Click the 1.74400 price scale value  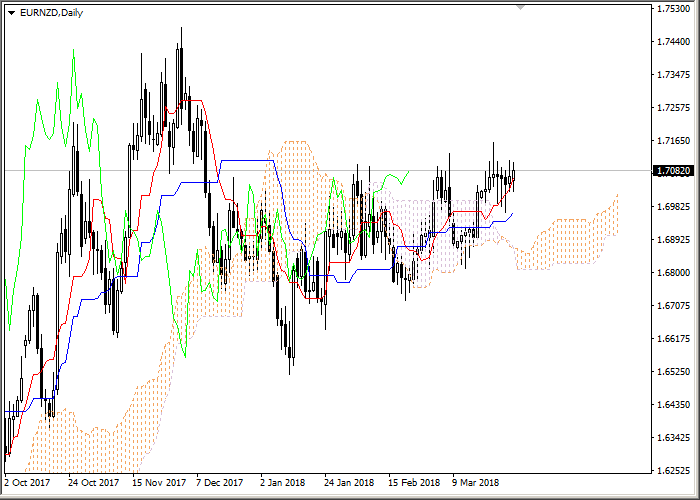coord(674,42)
